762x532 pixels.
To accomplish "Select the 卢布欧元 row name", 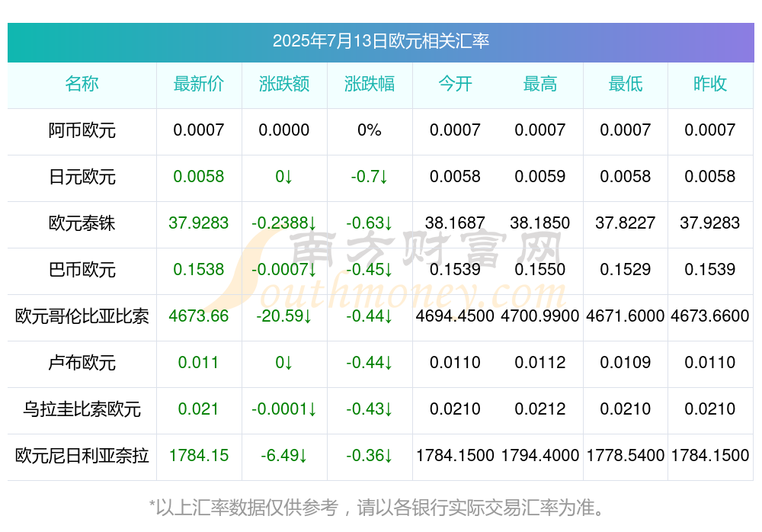I will [x=82, y=363].
